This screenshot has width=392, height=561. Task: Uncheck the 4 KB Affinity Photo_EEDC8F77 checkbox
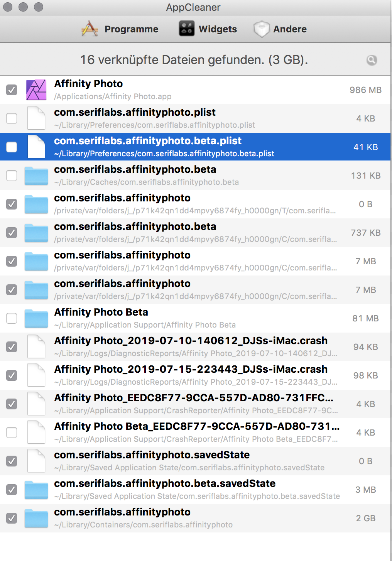click(12, 404)
